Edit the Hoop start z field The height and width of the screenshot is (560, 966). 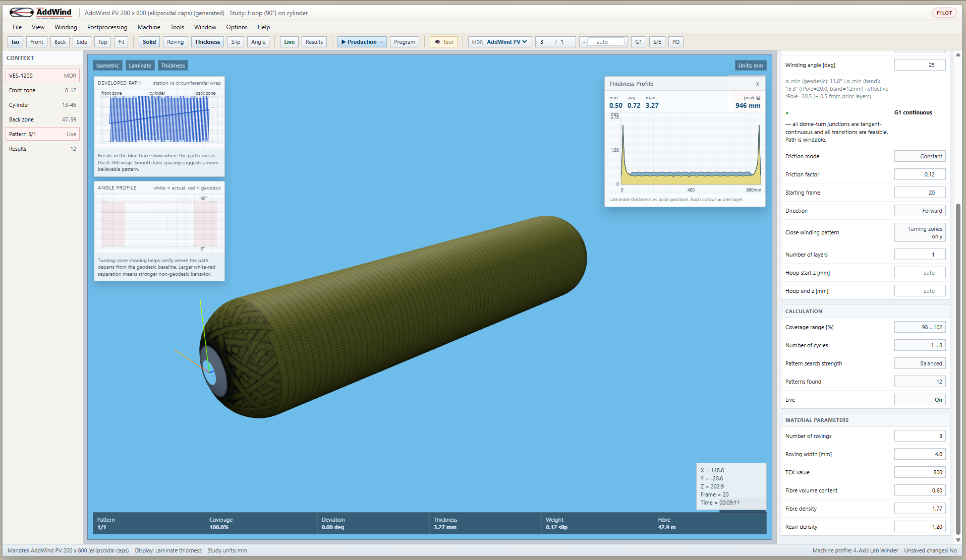[x=920, y=273]
